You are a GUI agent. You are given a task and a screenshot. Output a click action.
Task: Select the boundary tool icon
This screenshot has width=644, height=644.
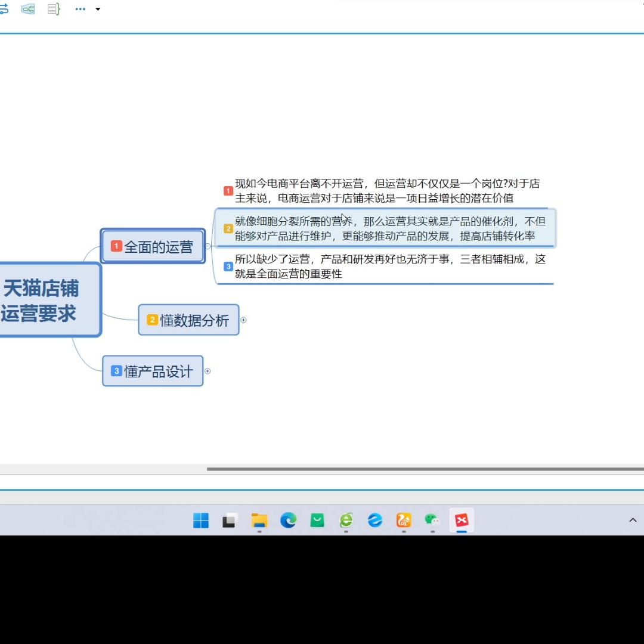point(28,8)
